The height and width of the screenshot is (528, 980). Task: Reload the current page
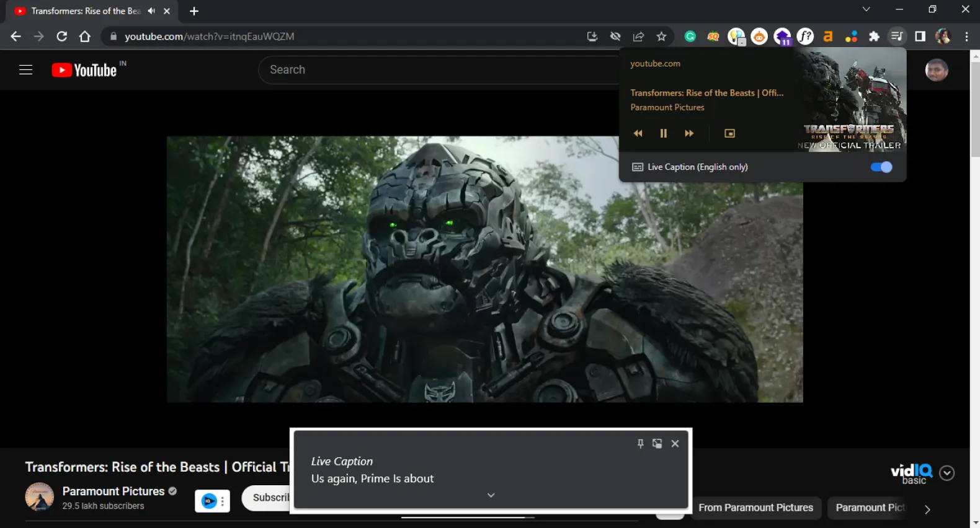coord(61,37)
